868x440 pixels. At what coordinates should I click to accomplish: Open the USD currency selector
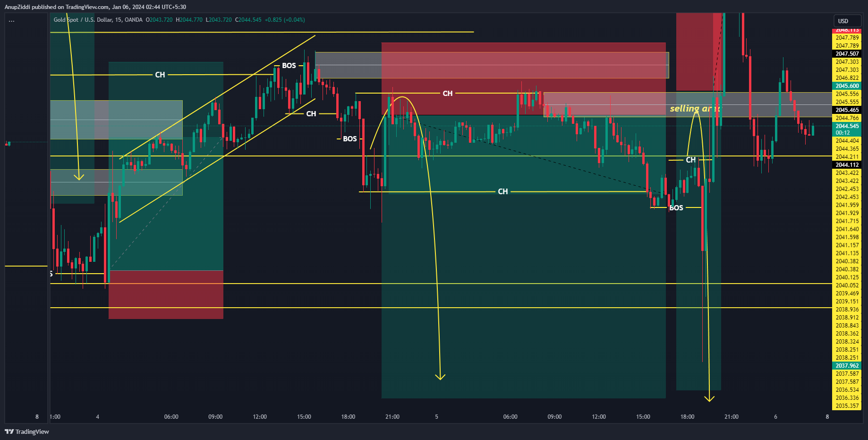click(847, 21)
